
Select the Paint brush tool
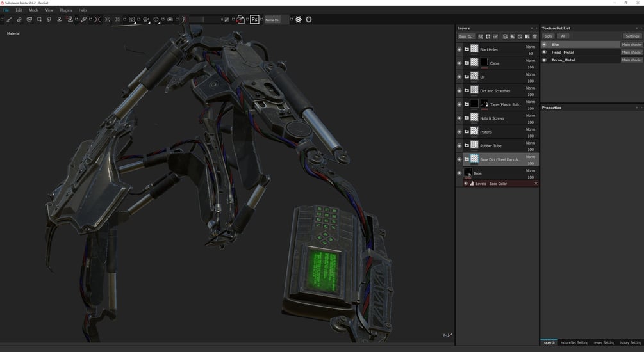tap(9, 20)
